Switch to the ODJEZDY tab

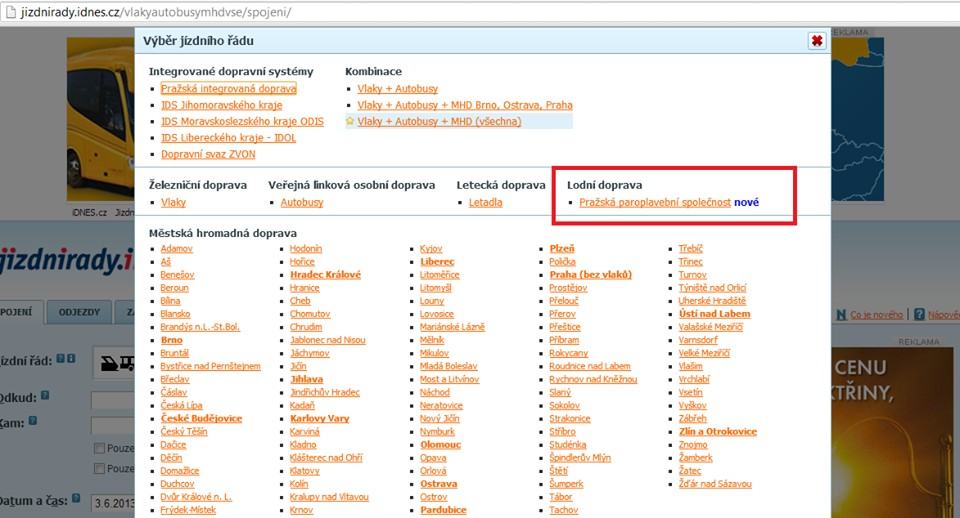point(79,312)
